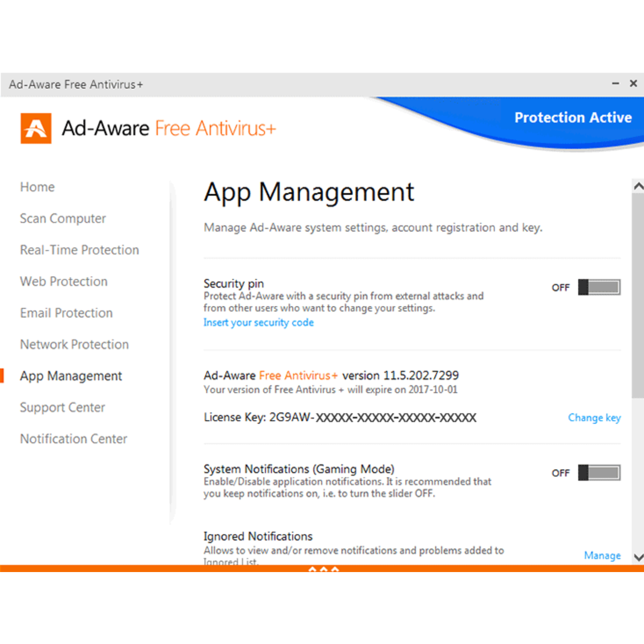644x644 pixels.
Task: Go to the Home section
Action: tap(37, 187)
